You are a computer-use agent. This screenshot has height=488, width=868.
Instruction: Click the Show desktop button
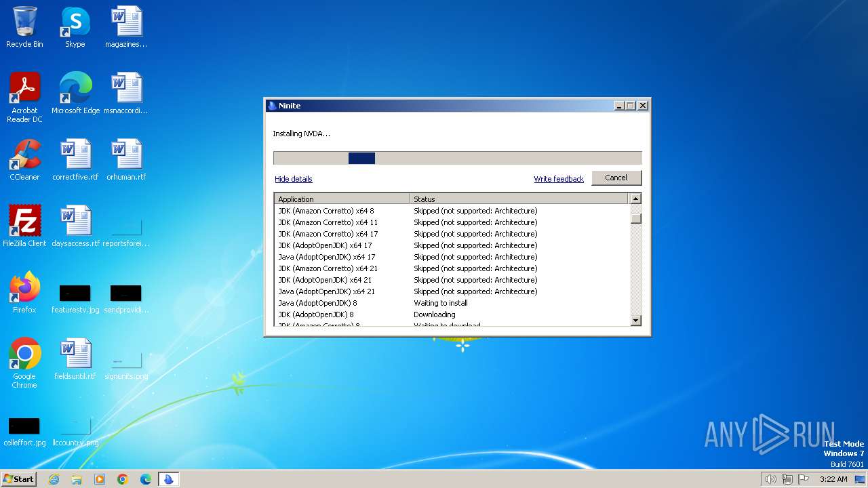pos(860,479)
